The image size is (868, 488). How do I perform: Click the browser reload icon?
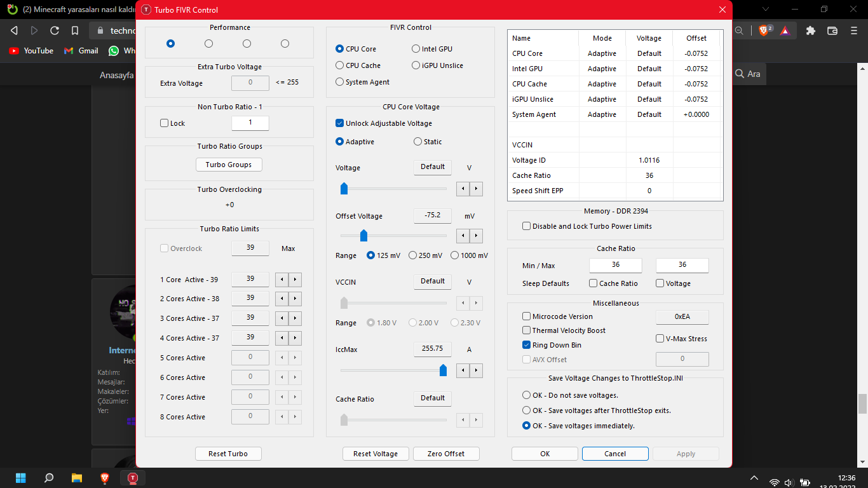55,30
